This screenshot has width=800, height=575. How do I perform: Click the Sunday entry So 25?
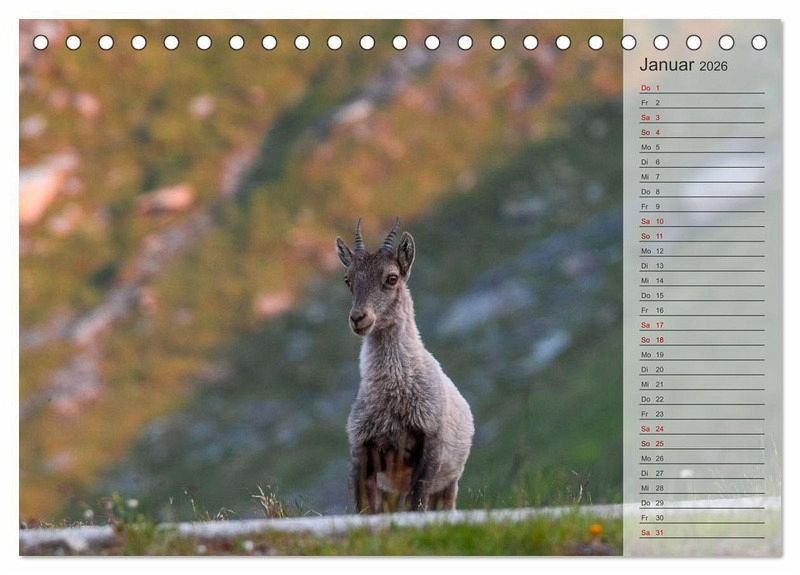[x=652, y=443]
